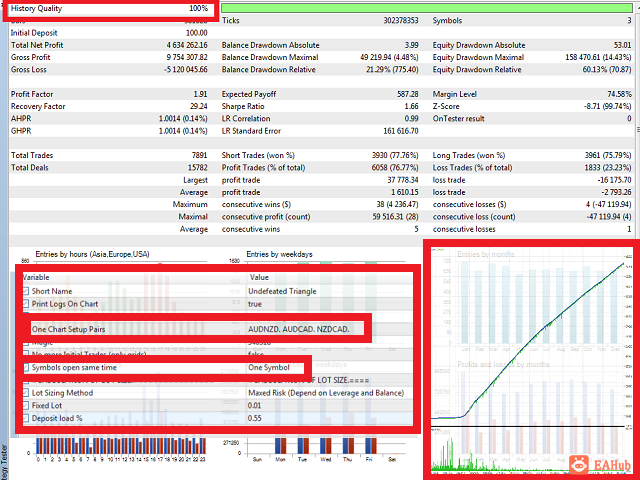Click the Symbols row label

point(447,20)
